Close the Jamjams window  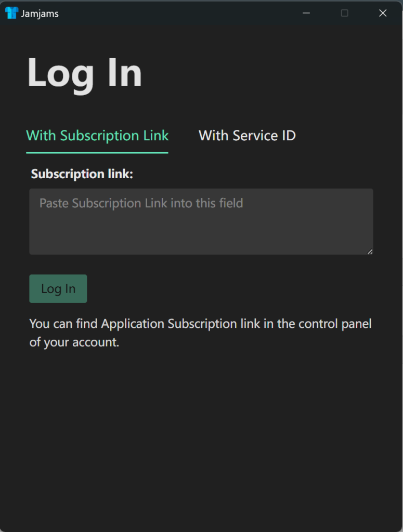pyautogui.click(x=383, y=14)
